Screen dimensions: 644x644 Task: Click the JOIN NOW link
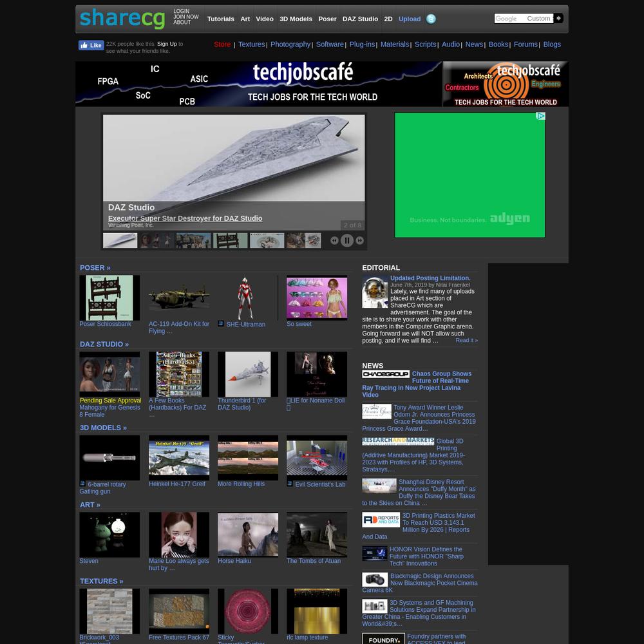pos(185,17)
